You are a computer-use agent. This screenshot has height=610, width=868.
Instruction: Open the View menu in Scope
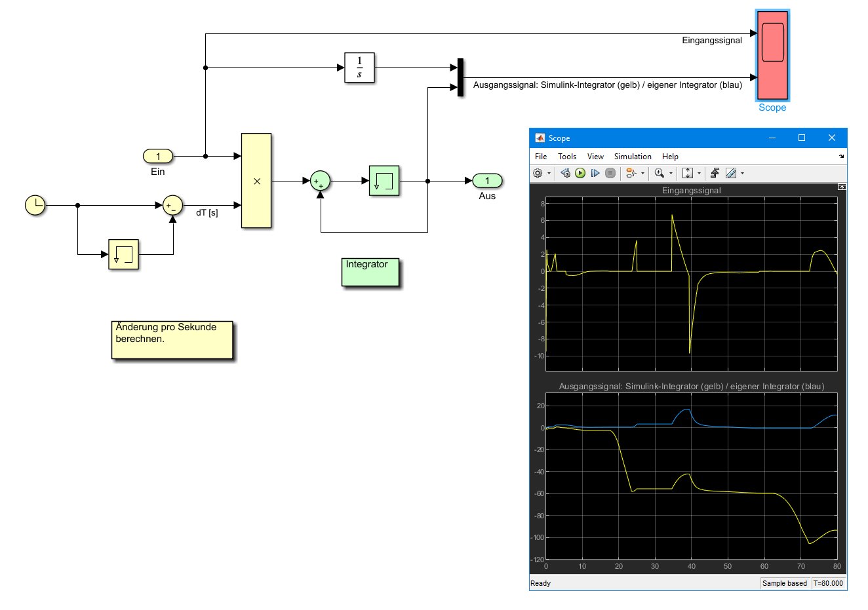[x=595, y=157]
